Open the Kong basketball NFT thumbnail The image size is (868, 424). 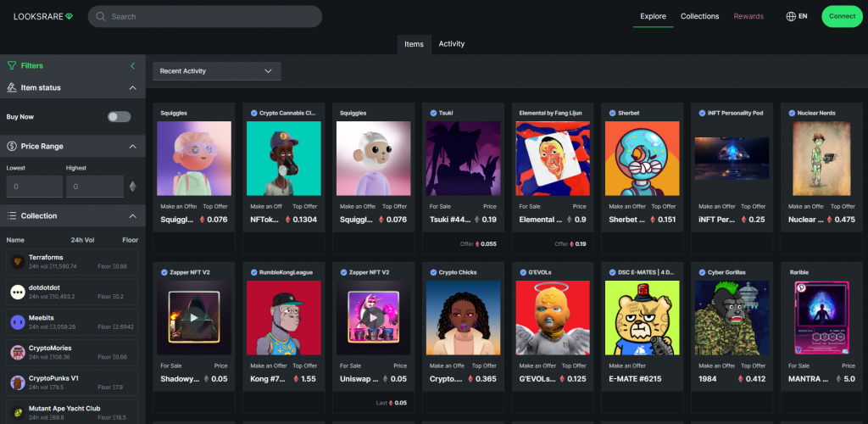(283, 318)
